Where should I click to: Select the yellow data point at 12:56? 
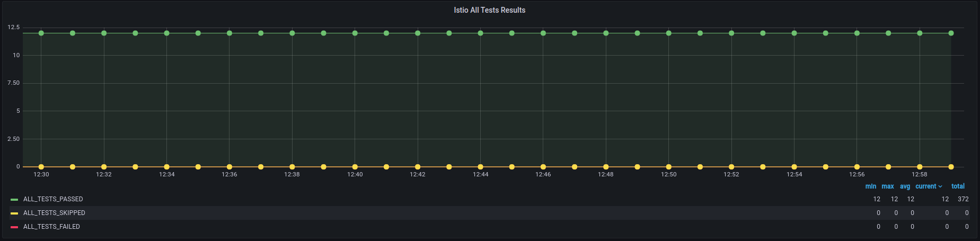pyautogui.click(x=857, y=167)
